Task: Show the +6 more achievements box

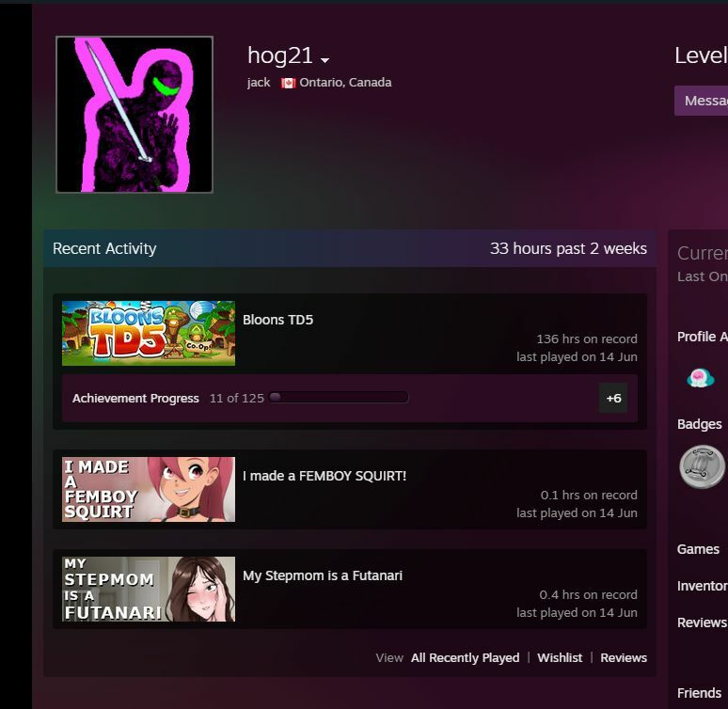Action: [613, 398]
